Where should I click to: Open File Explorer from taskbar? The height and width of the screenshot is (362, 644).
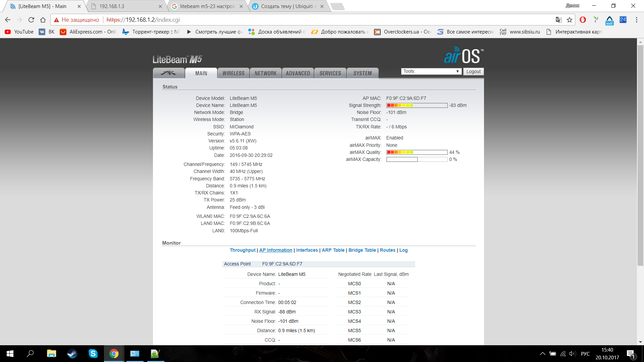[51, 354]
